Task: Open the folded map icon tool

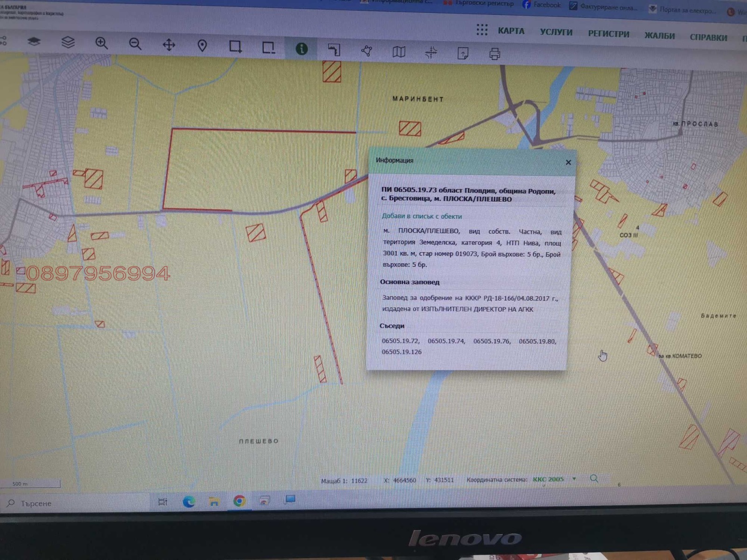Action: (399, 51)
